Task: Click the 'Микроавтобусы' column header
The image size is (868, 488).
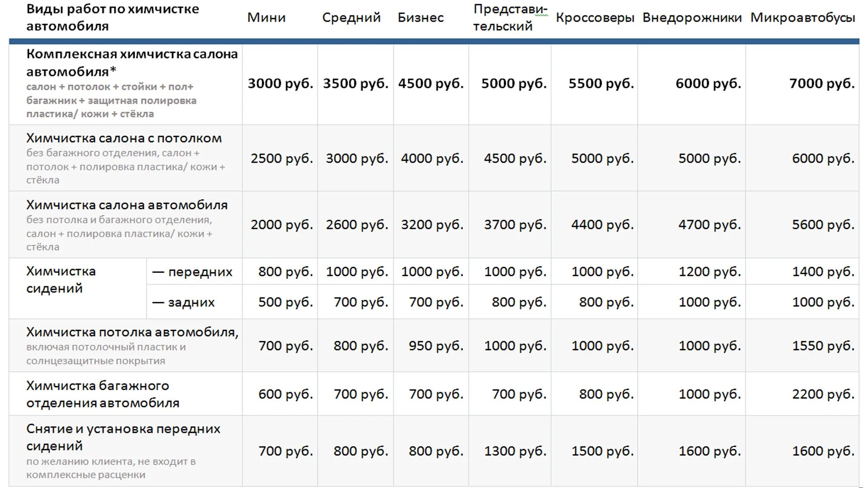Action: pos(803,18)
